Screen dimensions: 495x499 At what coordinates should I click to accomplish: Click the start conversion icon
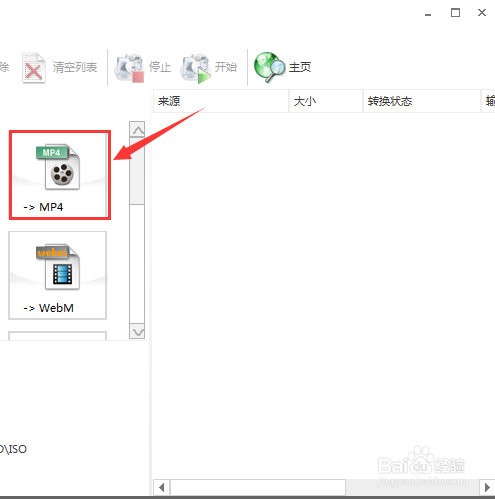195,68
